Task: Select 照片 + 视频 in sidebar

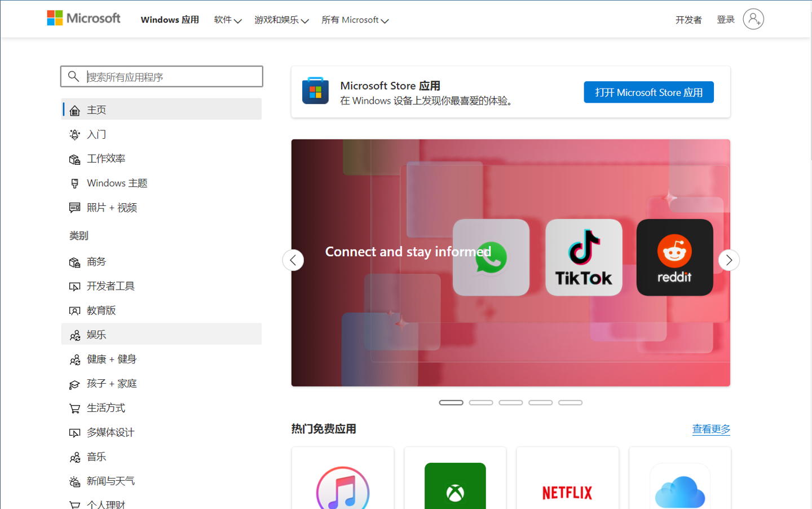Action: point(161,208)
